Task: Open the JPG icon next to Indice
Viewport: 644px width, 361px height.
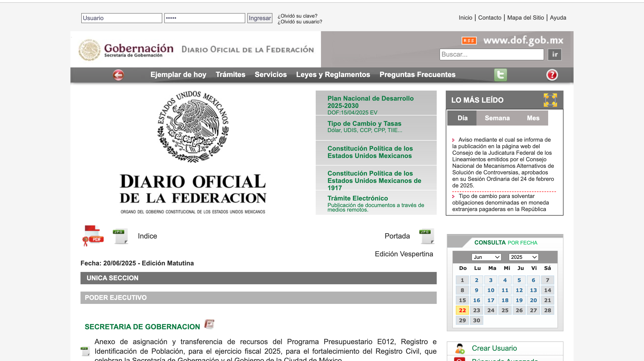Action: (x=120, y=236)
